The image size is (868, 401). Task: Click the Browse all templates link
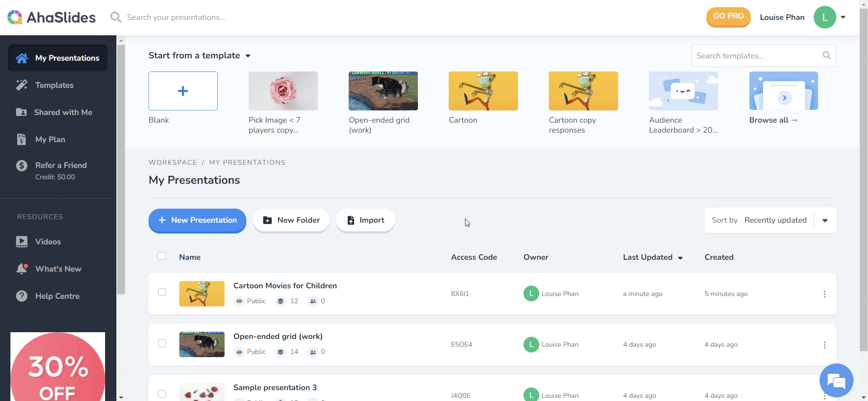(773, 120)
